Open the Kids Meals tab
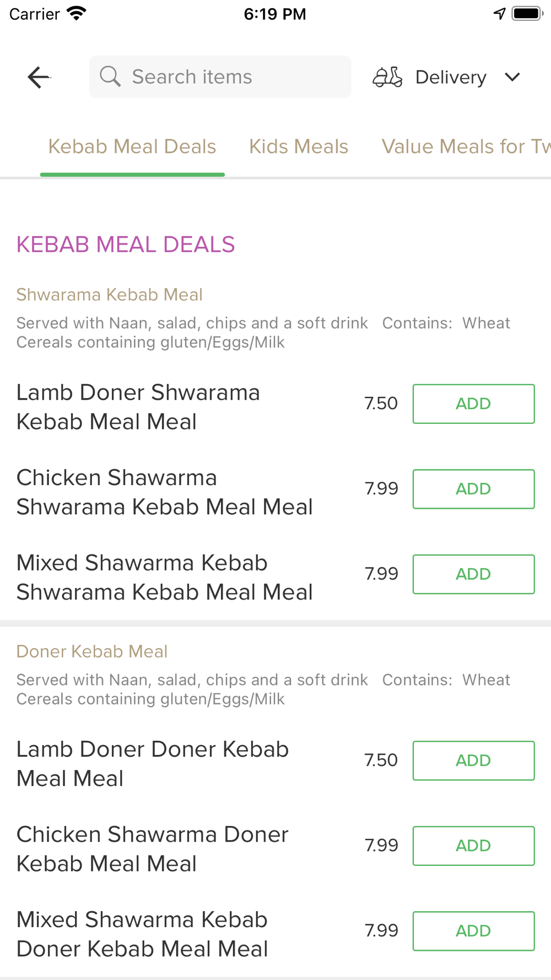 (x=299, y=147)
